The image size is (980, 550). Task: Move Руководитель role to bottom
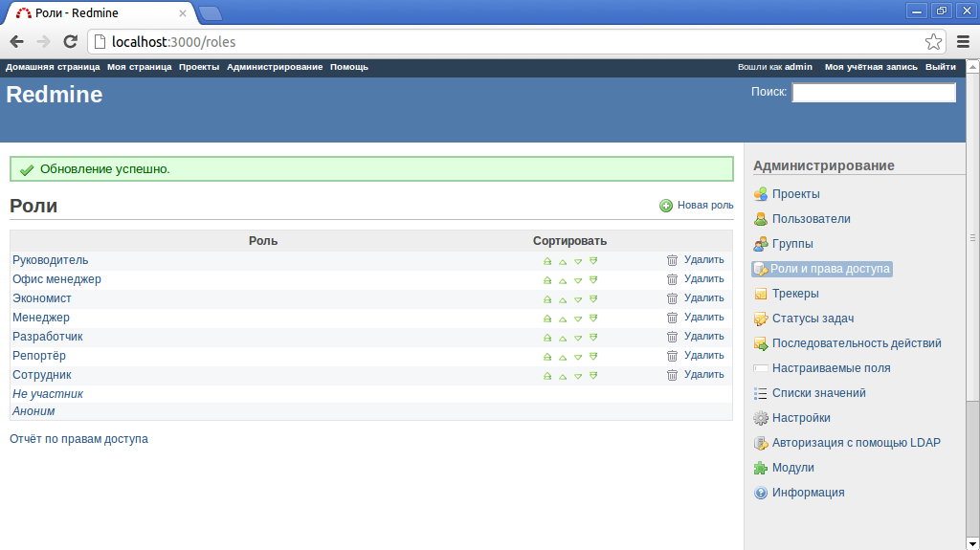coord(593,261)
